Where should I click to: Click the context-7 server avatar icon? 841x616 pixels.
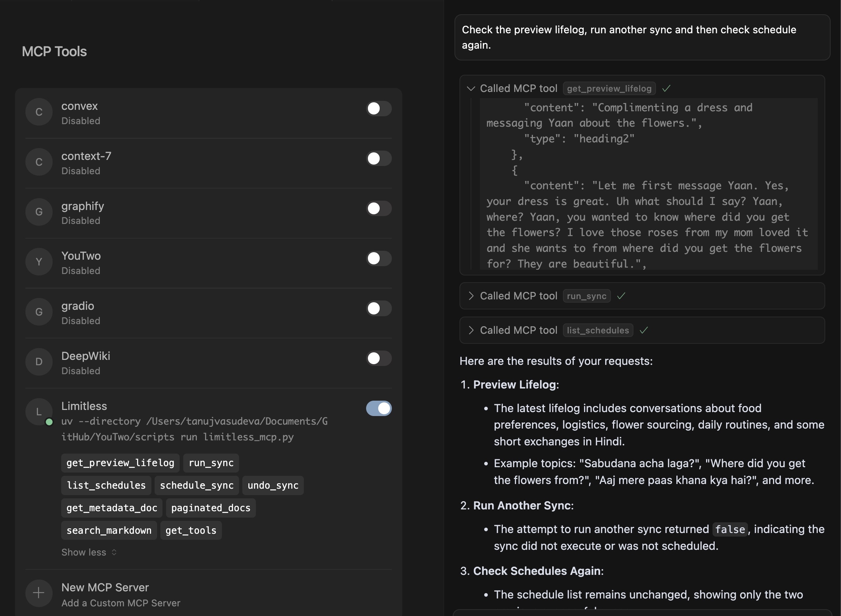point(39,162)
